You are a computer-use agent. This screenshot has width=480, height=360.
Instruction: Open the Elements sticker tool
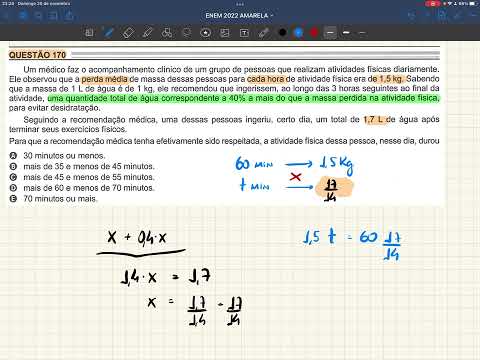206,33
